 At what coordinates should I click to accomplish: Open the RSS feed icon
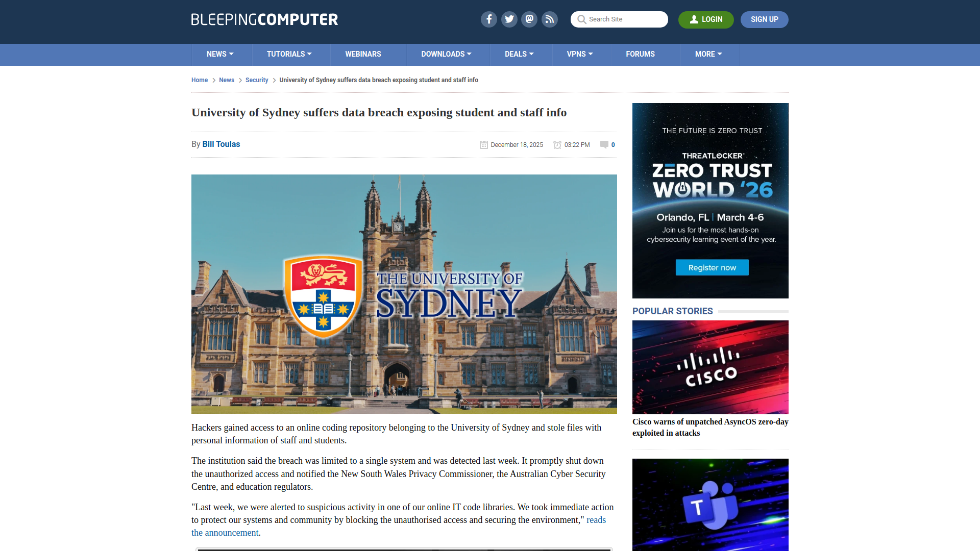[549, 19]
